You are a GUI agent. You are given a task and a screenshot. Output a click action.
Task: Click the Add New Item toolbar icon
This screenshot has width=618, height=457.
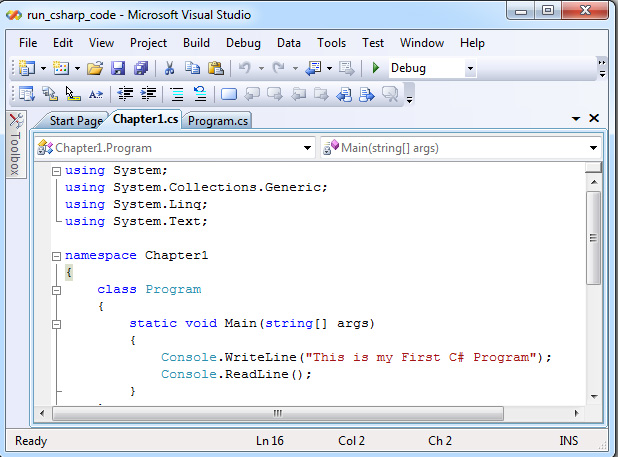click(61, 68)
